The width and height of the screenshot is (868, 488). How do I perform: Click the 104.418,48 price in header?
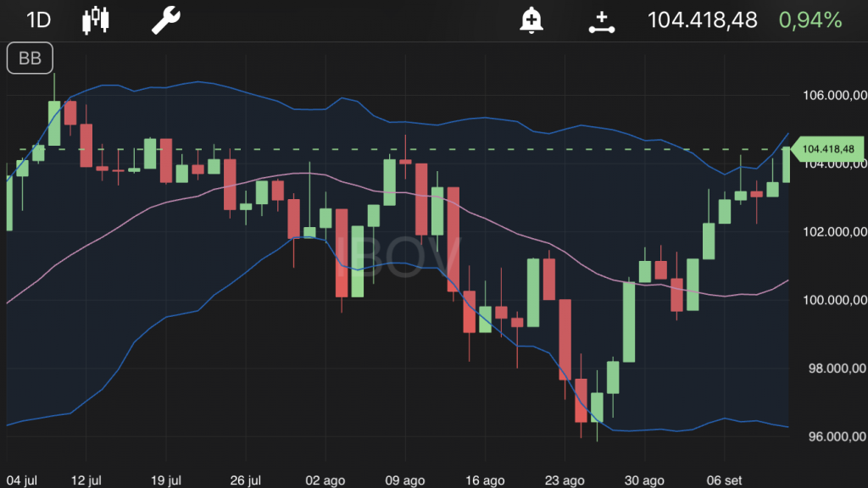(703, 20)
